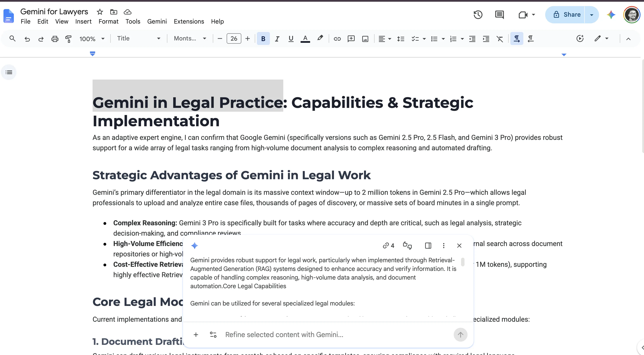This screenshot has height=355, width=644.
Task: Open the Google Docs home icon
Action: pos(8,16)
